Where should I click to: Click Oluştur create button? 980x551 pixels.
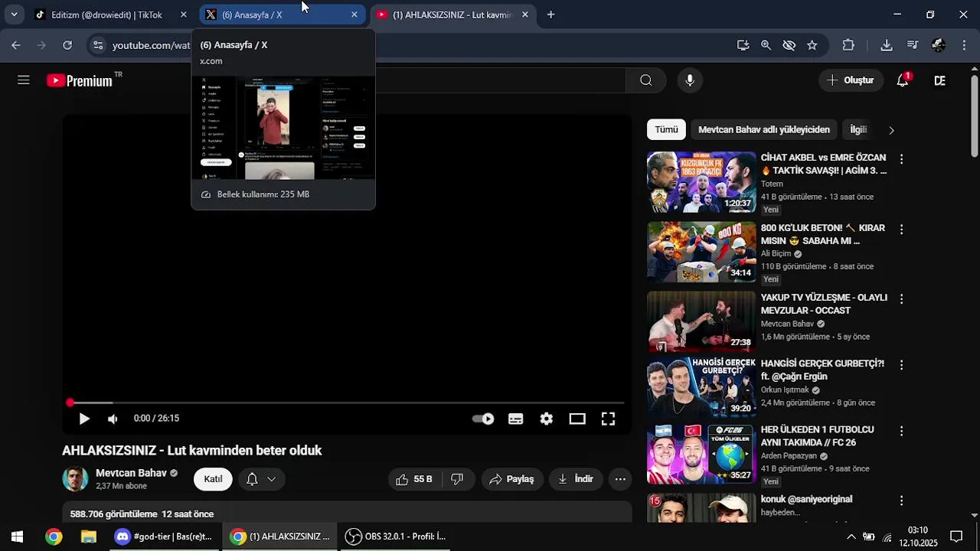pos(850,80)
